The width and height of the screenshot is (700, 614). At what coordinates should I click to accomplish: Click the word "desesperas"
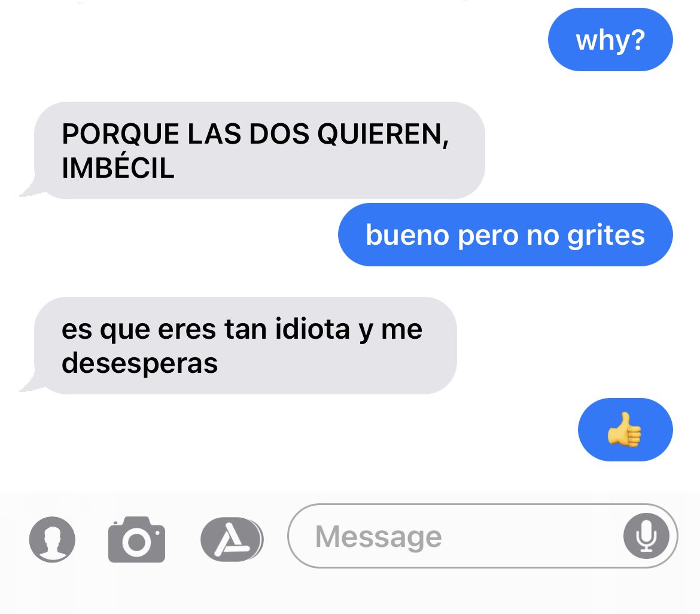tap(140, 363)
